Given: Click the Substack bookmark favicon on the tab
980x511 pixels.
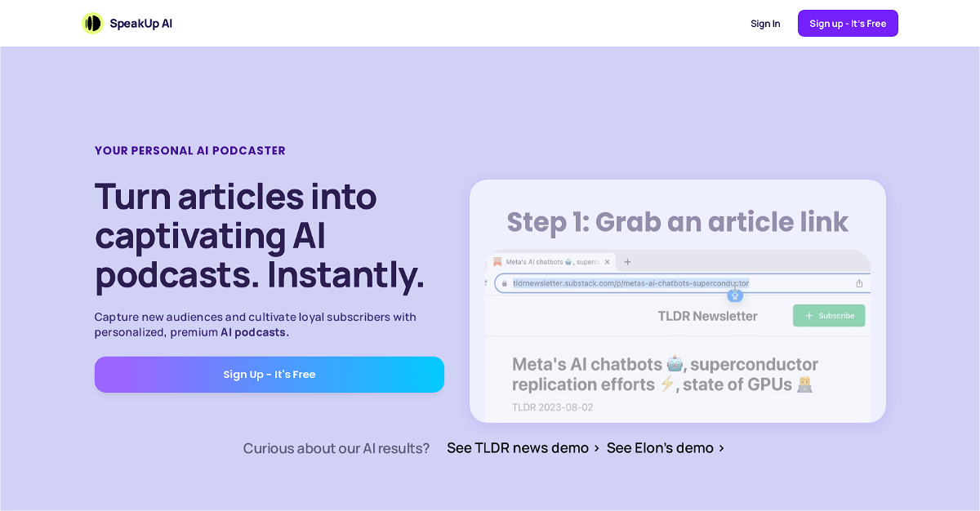Looking at the screenshot, I should click(x=497, y=262).
